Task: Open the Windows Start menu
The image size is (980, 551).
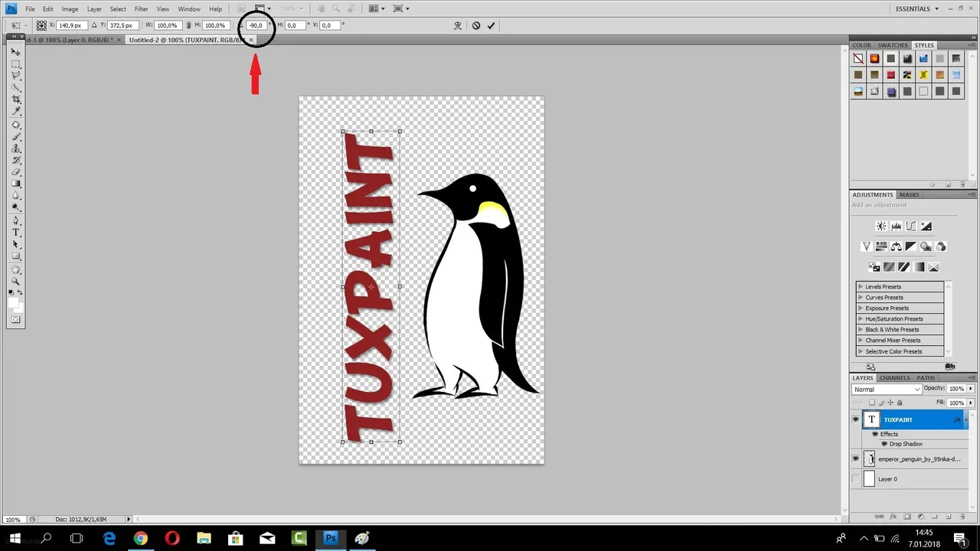Action: [15, 539]
